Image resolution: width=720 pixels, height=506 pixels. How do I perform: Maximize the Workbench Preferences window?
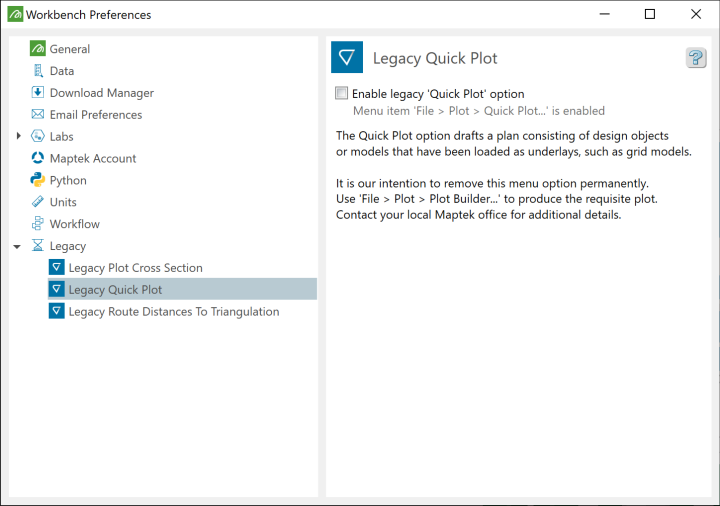tap(650, 14)
